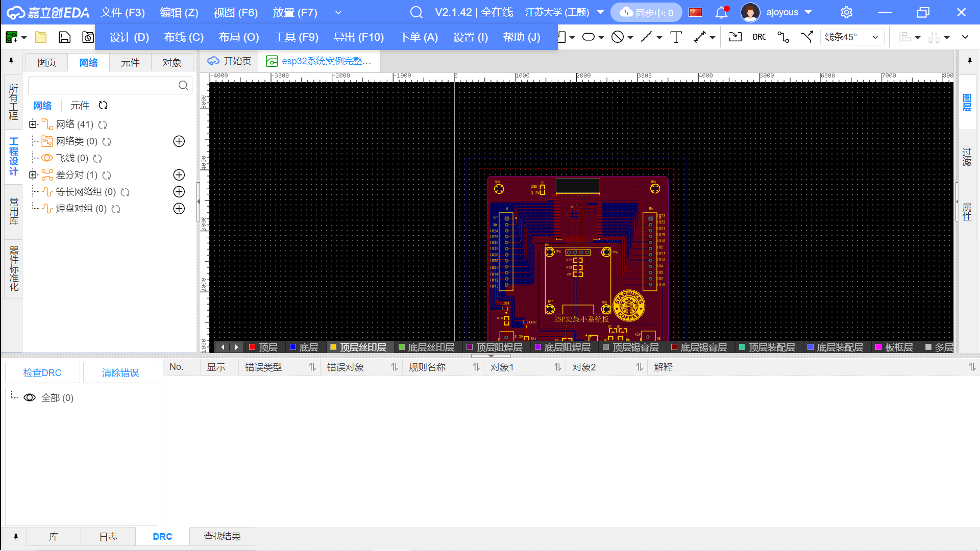Select the Text tool in toolbar

(x=676, y=37)
